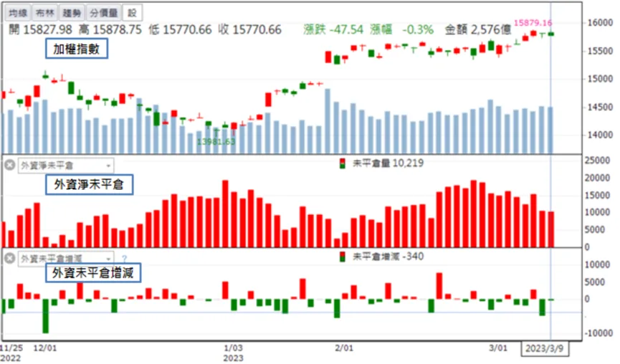
Task: Click the 14000 price axis label
Action: 599,135
